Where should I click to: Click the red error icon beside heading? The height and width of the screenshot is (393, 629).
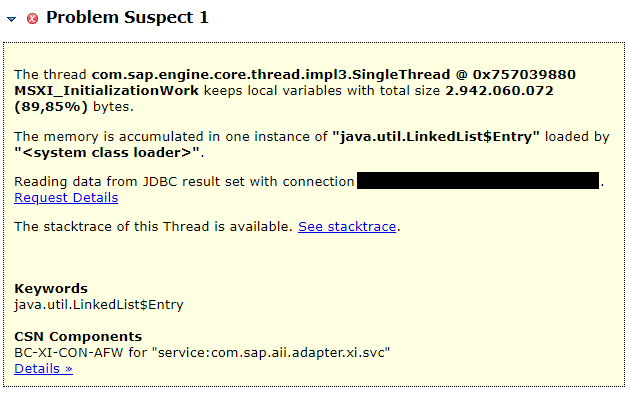32,18
